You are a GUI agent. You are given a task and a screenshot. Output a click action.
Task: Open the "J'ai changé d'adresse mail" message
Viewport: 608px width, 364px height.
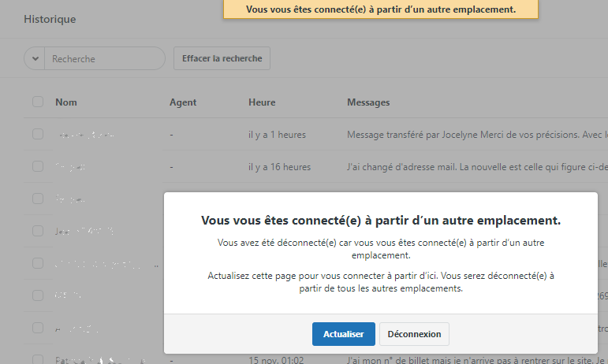(473, 167)
